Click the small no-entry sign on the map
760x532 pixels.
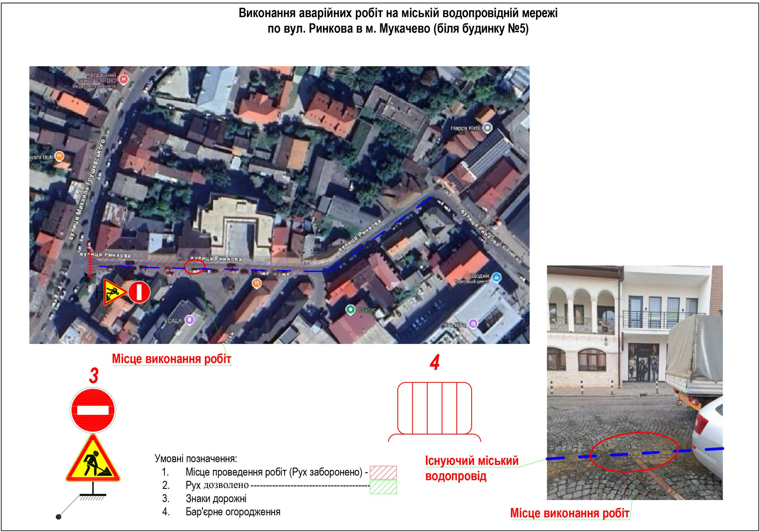pyautogui.click(x=139, y=292)
